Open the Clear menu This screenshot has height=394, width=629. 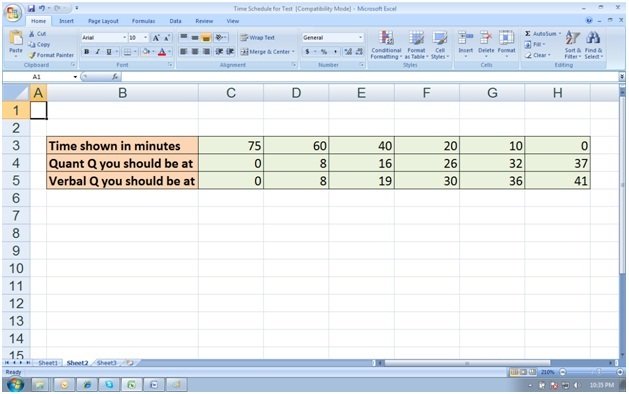click(538, 55)
